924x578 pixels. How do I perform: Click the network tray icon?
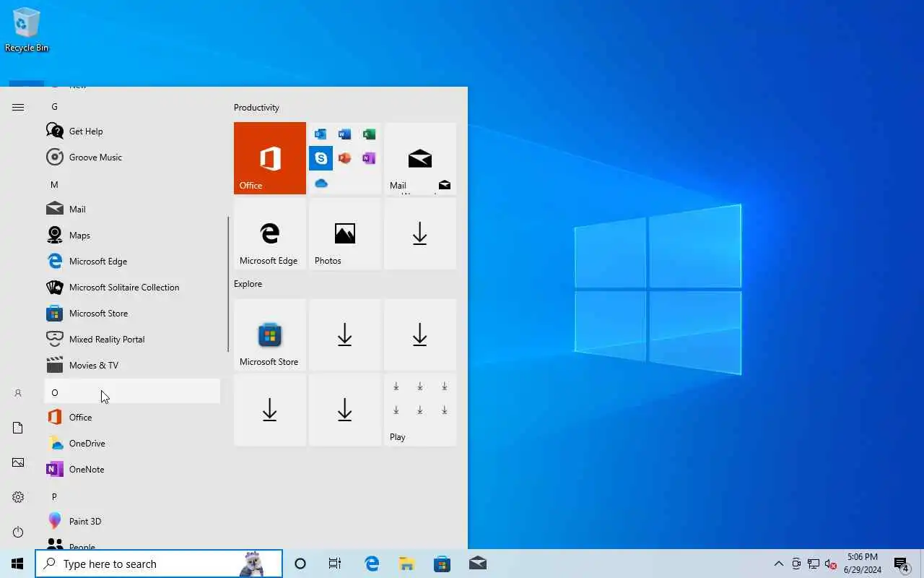[x=813, y=564]
